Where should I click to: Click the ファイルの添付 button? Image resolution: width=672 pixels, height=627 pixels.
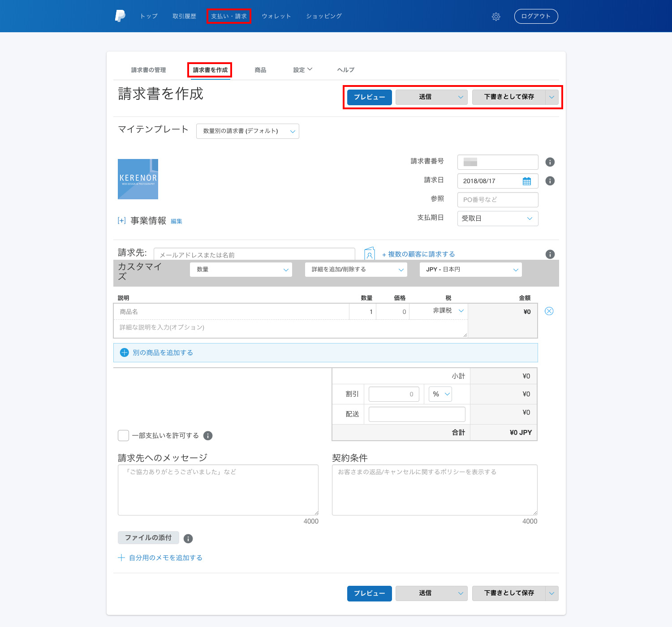click(x=148, y=537)
